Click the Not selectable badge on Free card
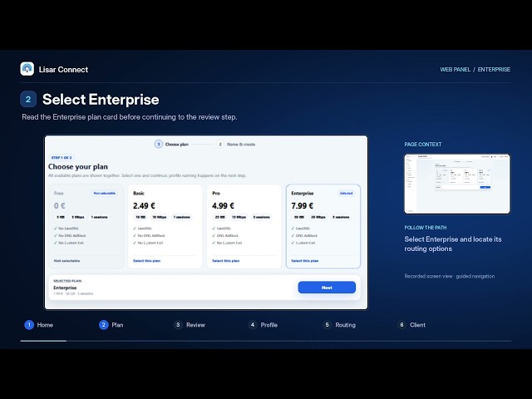Image resolution: width=532 pixels, height=399 pixels. (105, 193)
